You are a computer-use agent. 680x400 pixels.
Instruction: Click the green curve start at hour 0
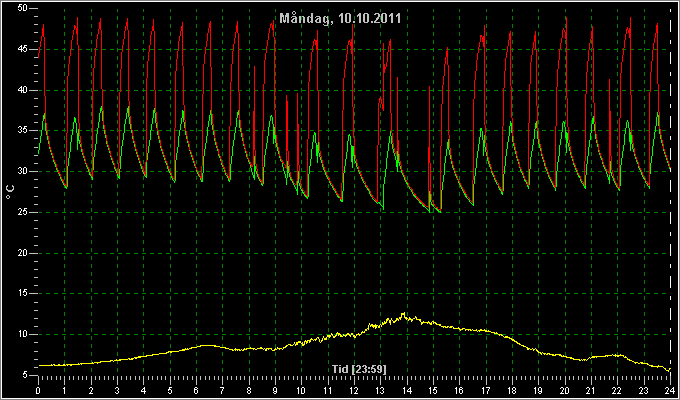[x=39, y=153]
